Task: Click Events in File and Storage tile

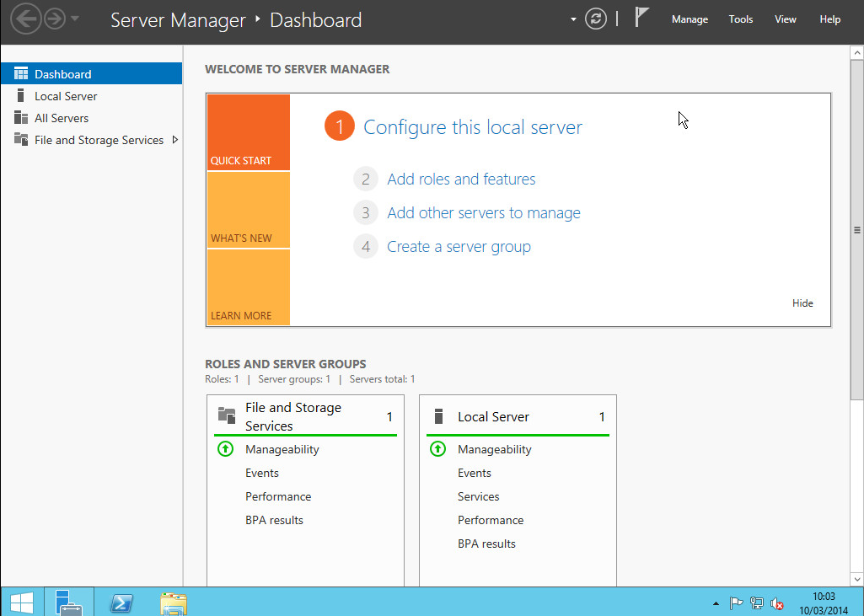Action: point(262,473)
